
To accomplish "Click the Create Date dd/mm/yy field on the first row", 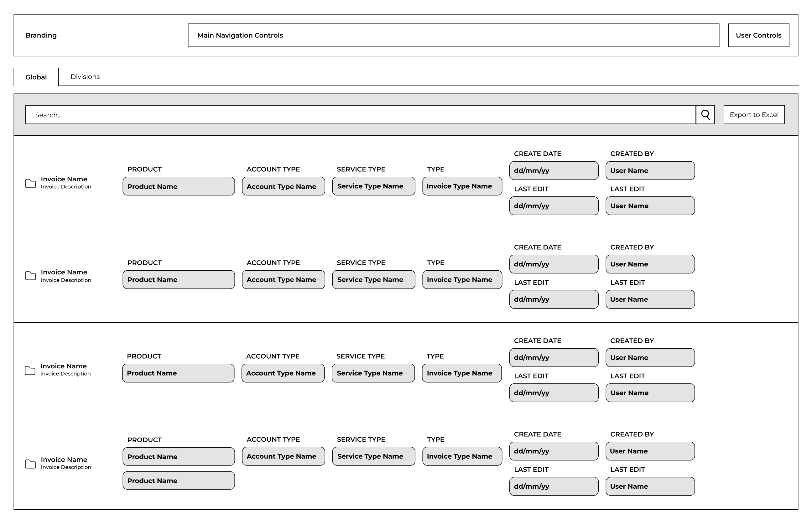I will [554, 170].
